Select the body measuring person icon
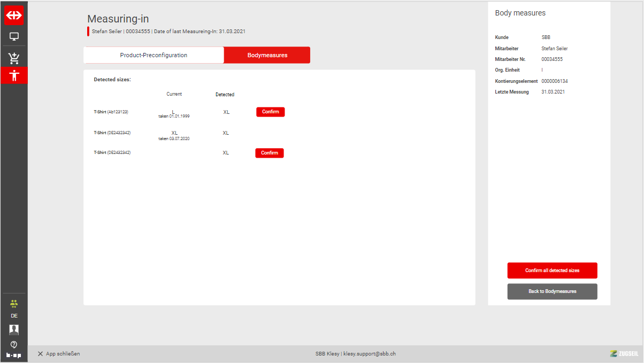 pos(14,75)
